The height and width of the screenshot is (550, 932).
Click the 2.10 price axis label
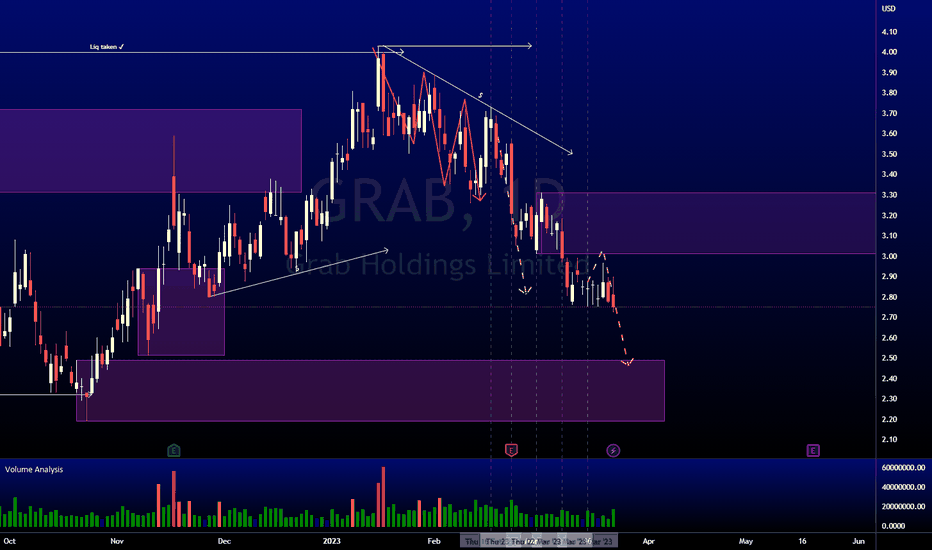point(889,439)
